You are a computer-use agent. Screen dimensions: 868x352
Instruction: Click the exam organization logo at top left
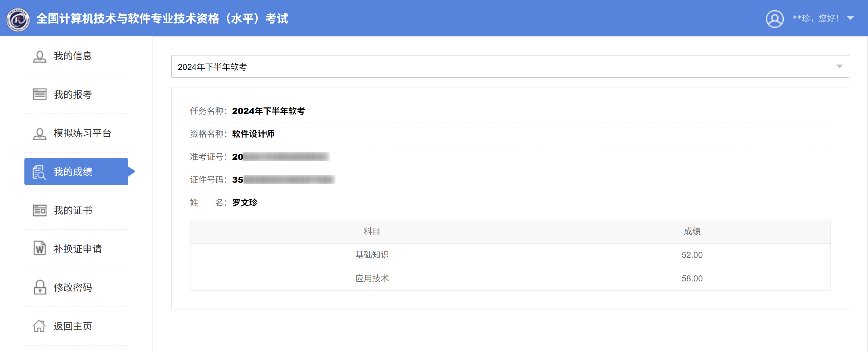pyautogui.click(x=18, y=19)
